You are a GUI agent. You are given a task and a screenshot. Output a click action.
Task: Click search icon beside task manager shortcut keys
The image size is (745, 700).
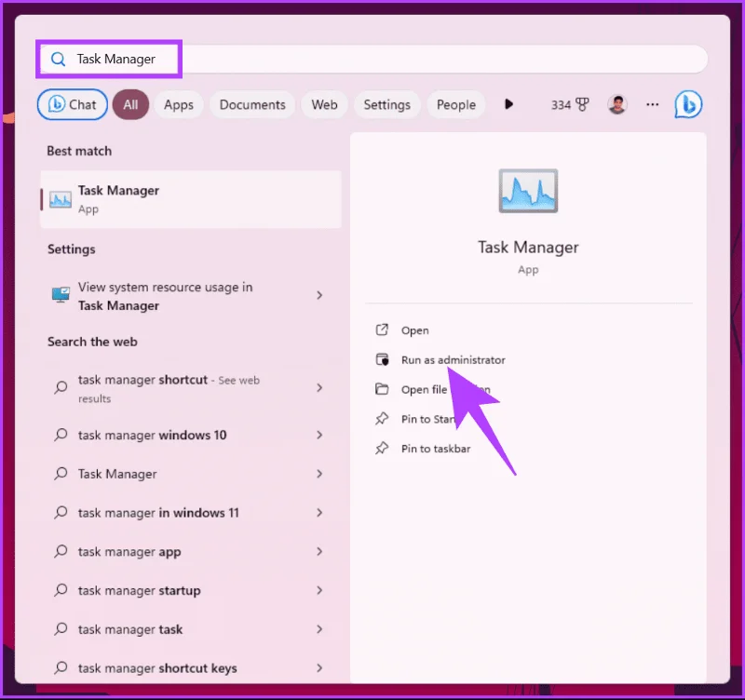(x=61, y=668)
